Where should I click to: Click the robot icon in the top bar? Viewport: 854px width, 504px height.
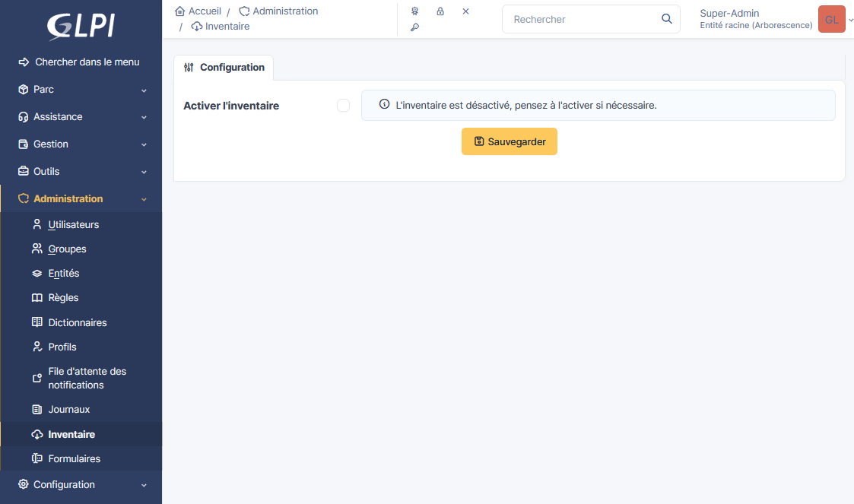pos(415,11)
